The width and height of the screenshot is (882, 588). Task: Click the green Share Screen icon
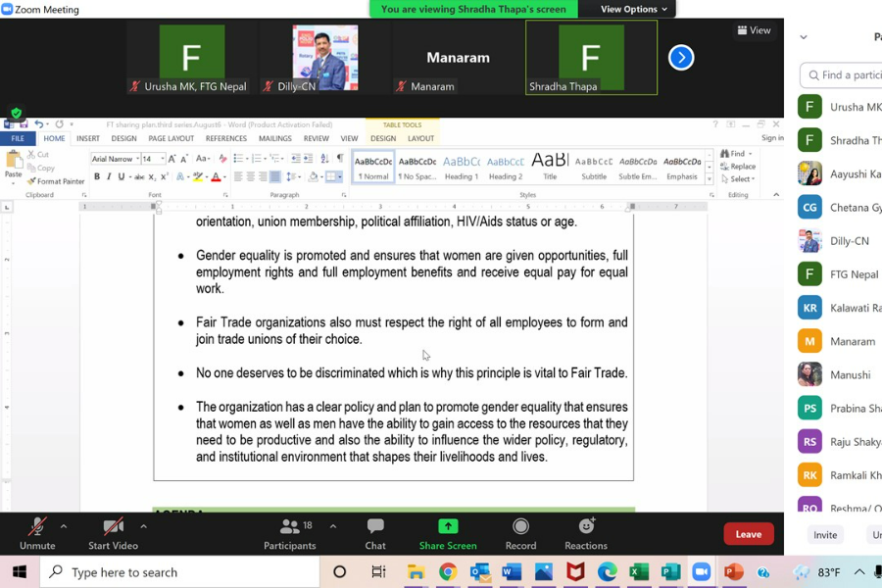(448, 526)
